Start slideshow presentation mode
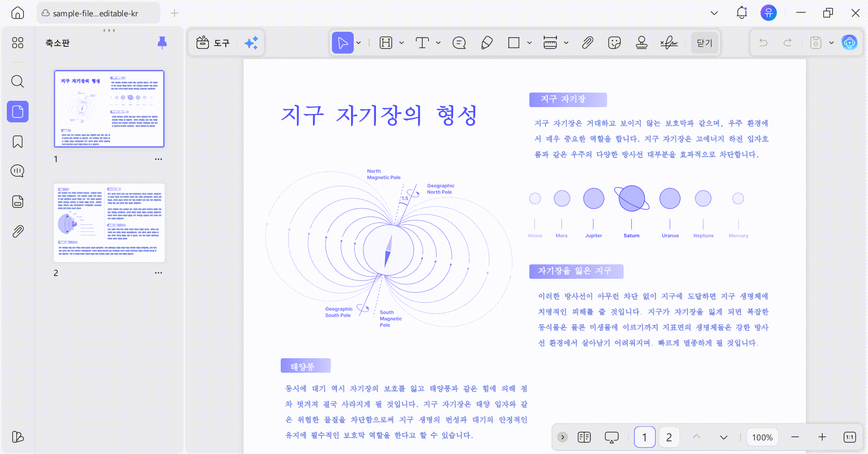868x454 pixels. (x=611, y=437)
